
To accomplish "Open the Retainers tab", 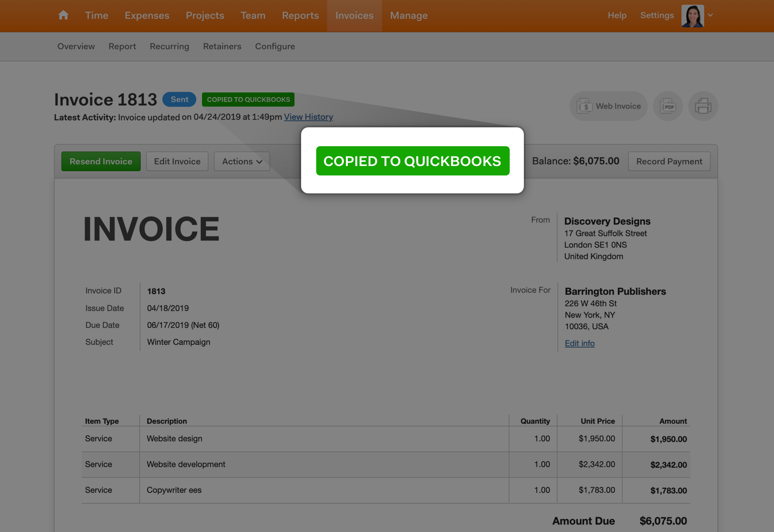I will pyautogui.click(x=222, y=46).
